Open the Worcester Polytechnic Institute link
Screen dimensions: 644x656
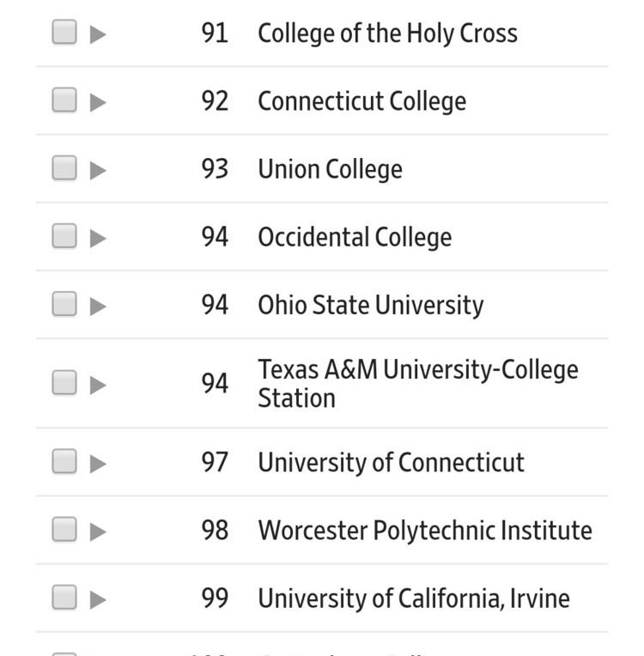coord(424,531)
